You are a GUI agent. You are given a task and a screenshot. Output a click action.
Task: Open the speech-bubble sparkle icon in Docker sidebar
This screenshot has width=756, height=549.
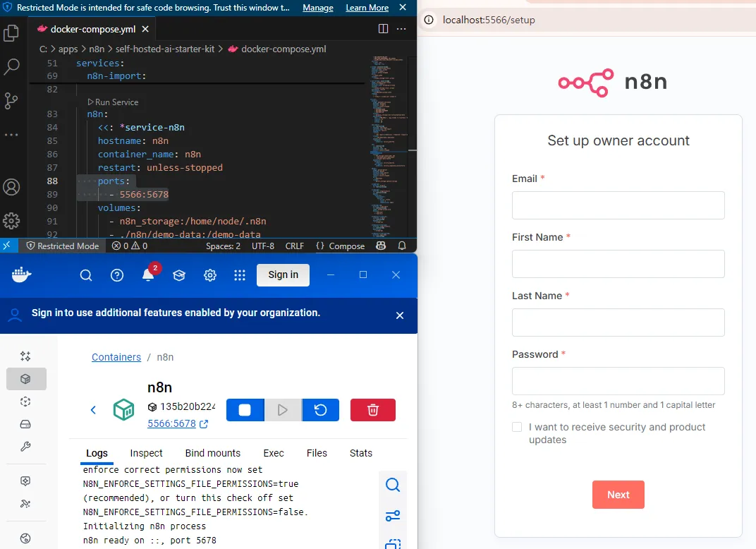tap(25, 481)
